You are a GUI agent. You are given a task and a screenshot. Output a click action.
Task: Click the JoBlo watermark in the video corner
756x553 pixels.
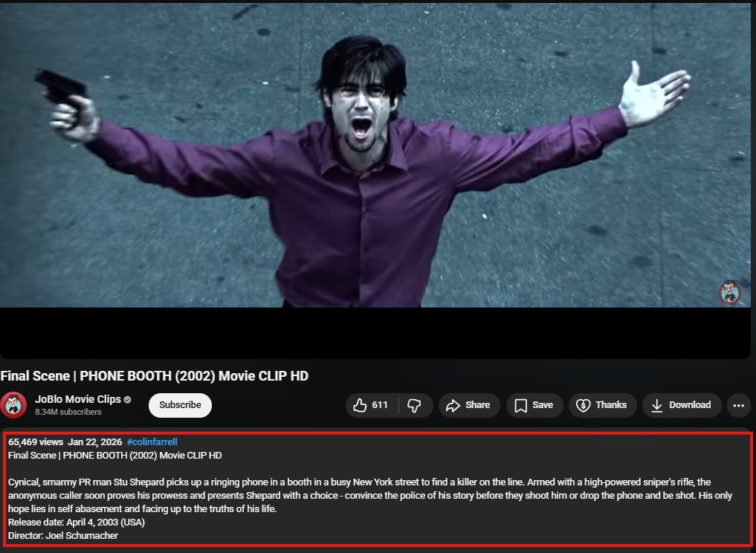[730, 292]
